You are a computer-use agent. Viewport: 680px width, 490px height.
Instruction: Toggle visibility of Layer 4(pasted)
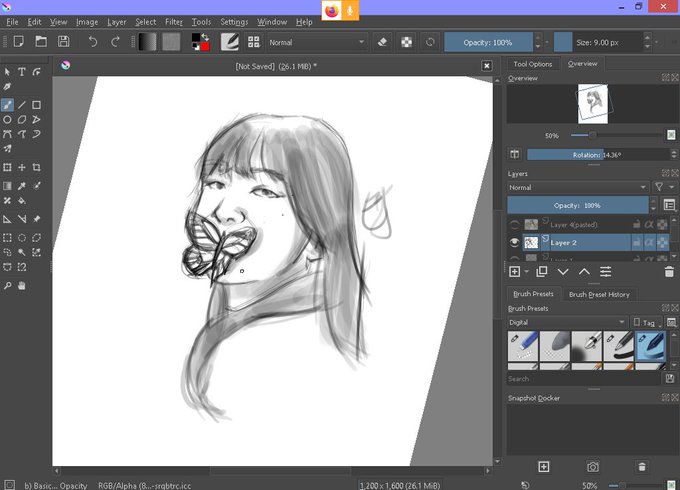point(514,225)
